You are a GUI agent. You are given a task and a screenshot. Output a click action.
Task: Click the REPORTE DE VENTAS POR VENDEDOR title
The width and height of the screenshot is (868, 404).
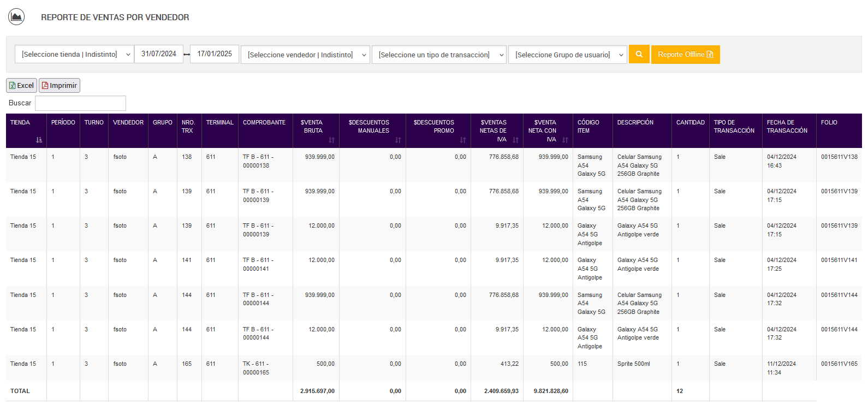click(115, 17)
